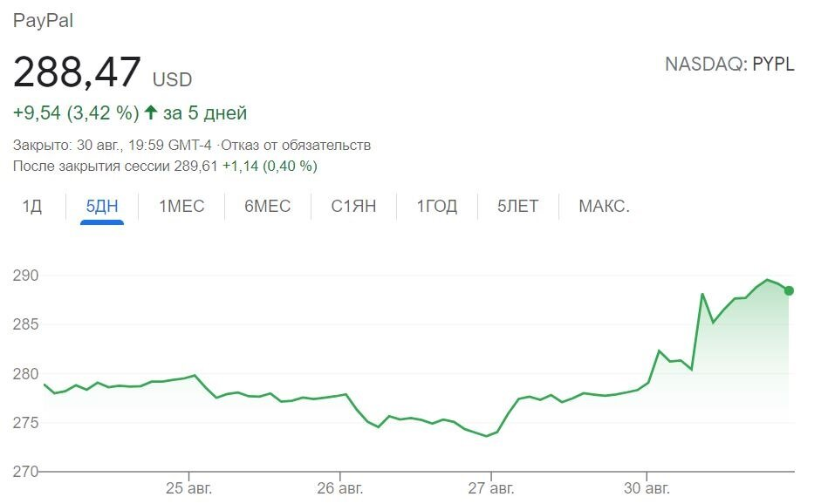
Task: Switch to the 6МЕС range tab
Action: (x=266, y=206)
